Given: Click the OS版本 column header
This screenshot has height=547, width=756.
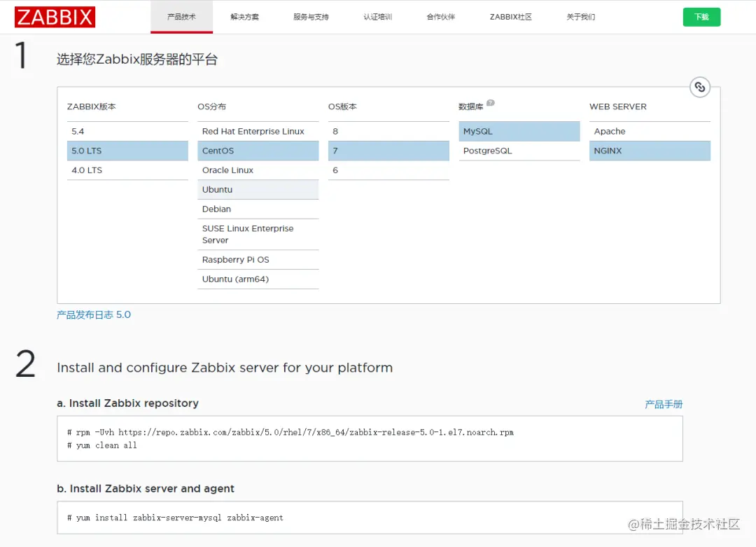Looking at the screenshot, I should point(342,106).
